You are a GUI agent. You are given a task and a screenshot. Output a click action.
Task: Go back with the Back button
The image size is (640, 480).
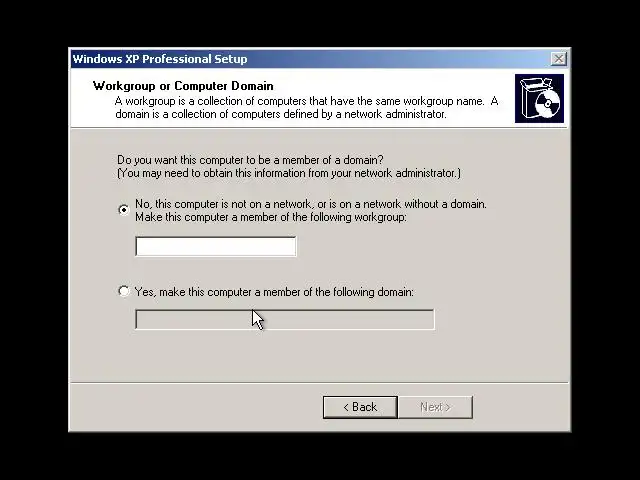click(x=360, y=407)
